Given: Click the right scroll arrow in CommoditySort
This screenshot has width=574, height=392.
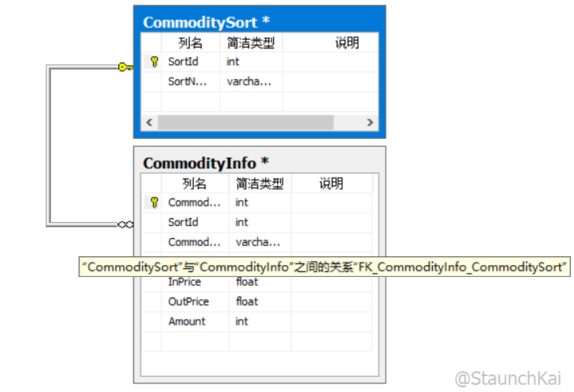Looking at the screenshot, I should pos(370,122).
